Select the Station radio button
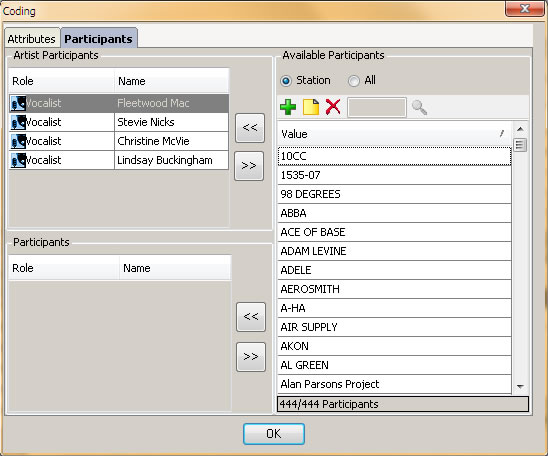 (286, 81)
